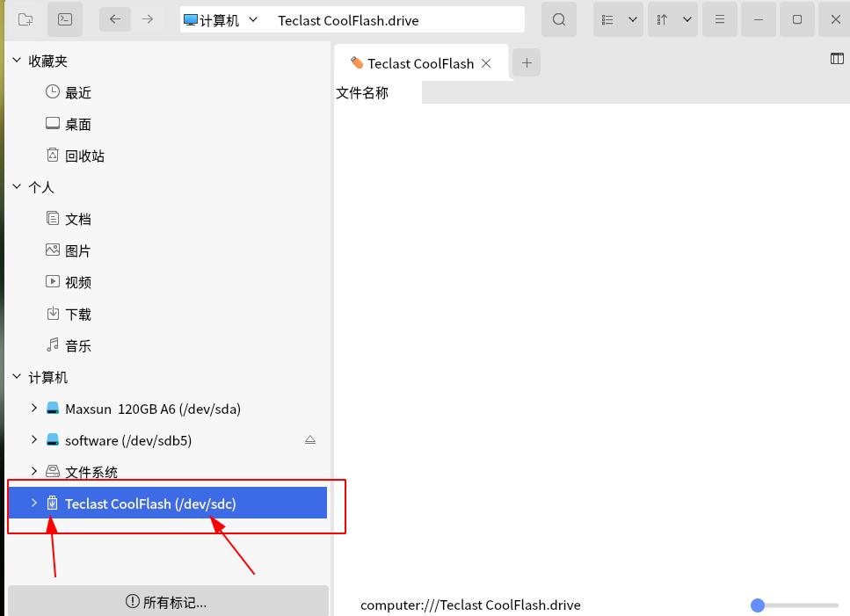Open the search icon in the titlebar

559,18
